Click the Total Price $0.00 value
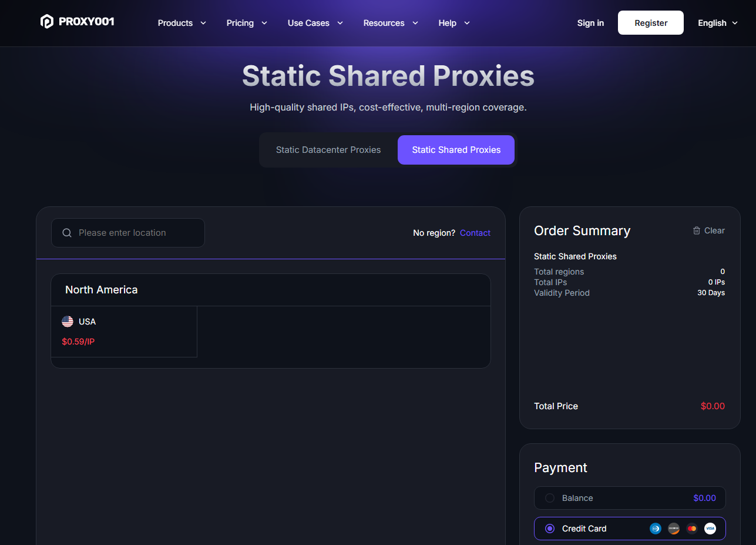 pos(713,406)
